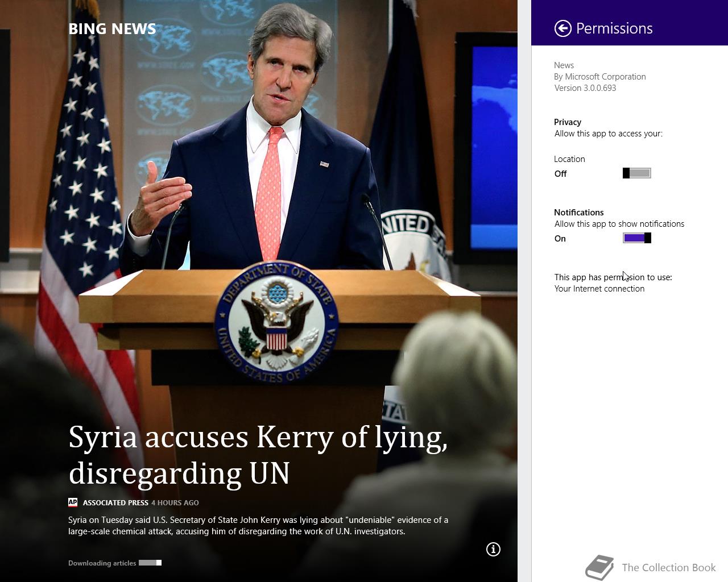
Task: Click the Notifications section heading
Action: pyautogui.click(x=579, y=213)
